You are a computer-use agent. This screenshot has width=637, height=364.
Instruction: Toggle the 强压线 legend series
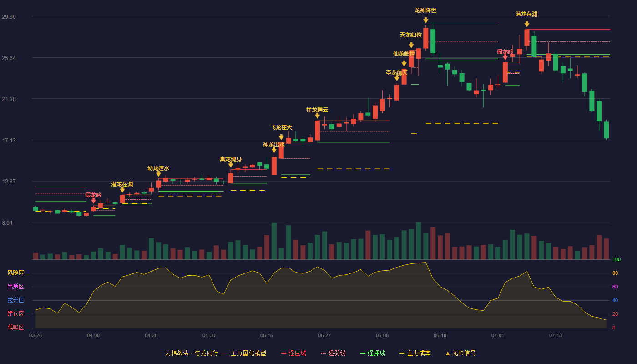point(293,353)
